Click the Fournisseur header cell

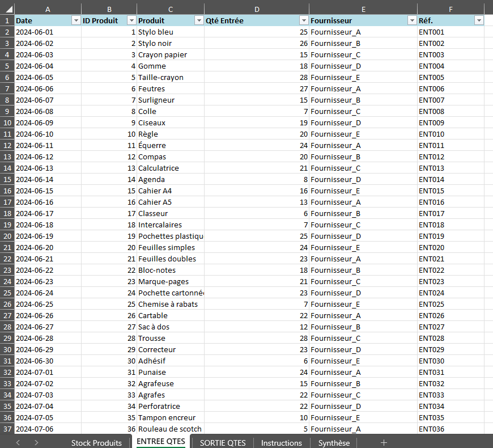[363, 21]
